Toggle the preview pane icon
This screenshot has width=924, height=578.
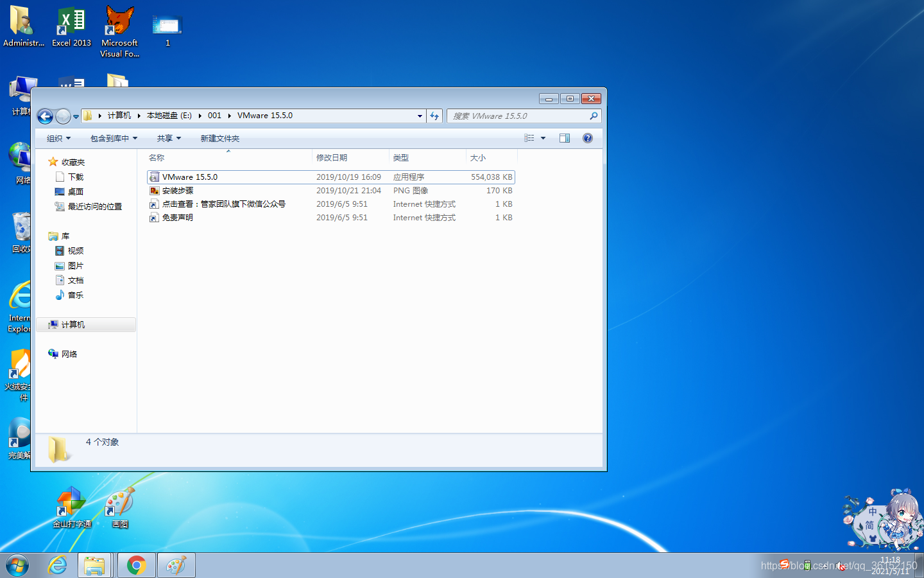tap(565, 138)
